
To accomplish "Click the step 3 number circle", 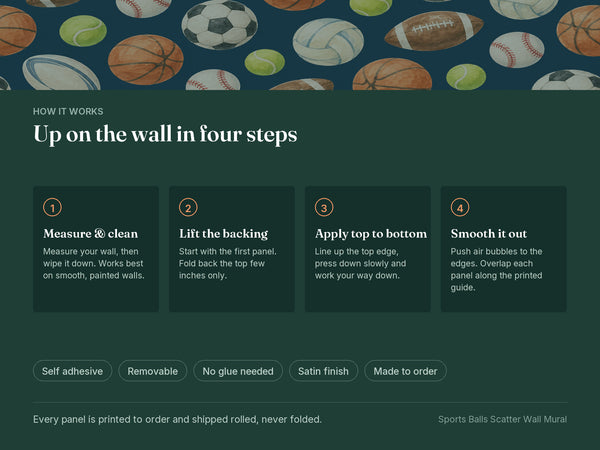I will [324, 207].
